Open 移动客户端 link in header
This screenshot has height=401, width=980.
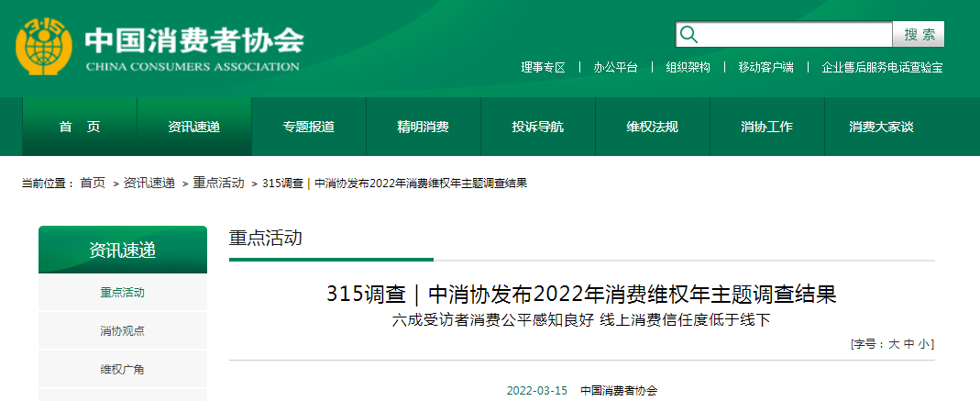(x=765, y=68)
